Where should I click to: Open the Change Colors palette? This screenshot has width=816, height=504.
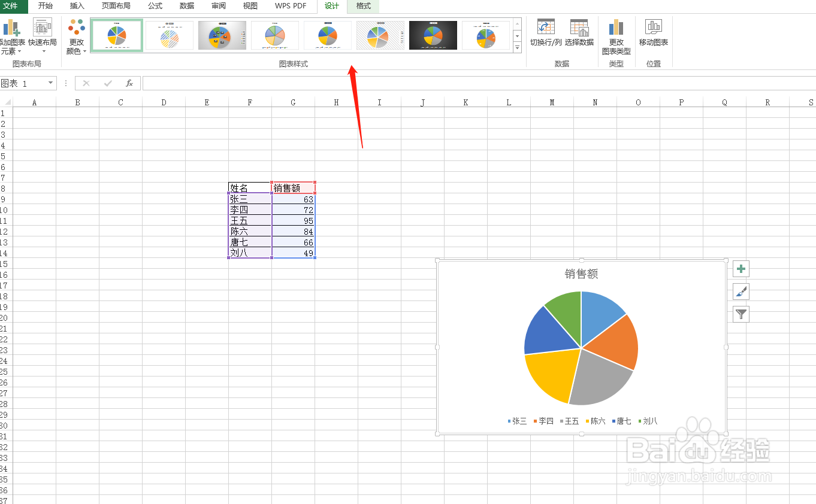[76, 37]
